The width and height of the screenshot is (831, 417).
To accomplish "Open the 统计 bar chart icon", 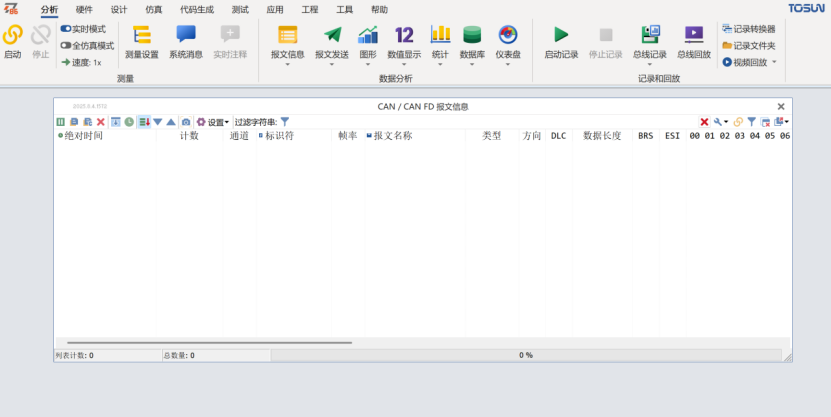I will pos(440,35).
